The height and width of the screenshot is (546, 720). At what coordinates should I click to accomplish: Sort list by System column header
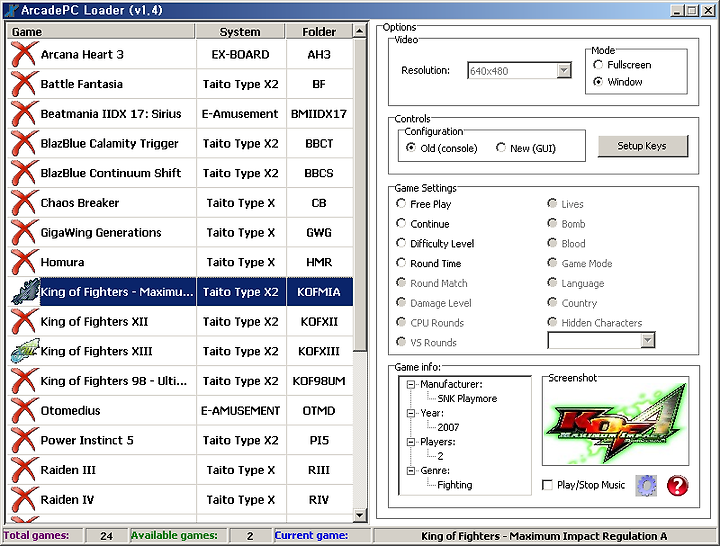coord(240,31)
